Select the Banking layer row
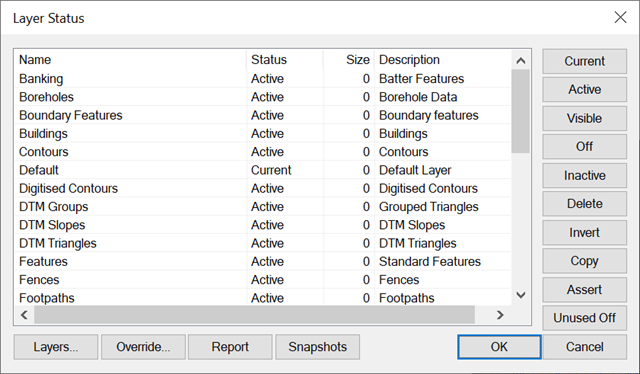This screenshot has height=374, width=640. tap(263, 78)
